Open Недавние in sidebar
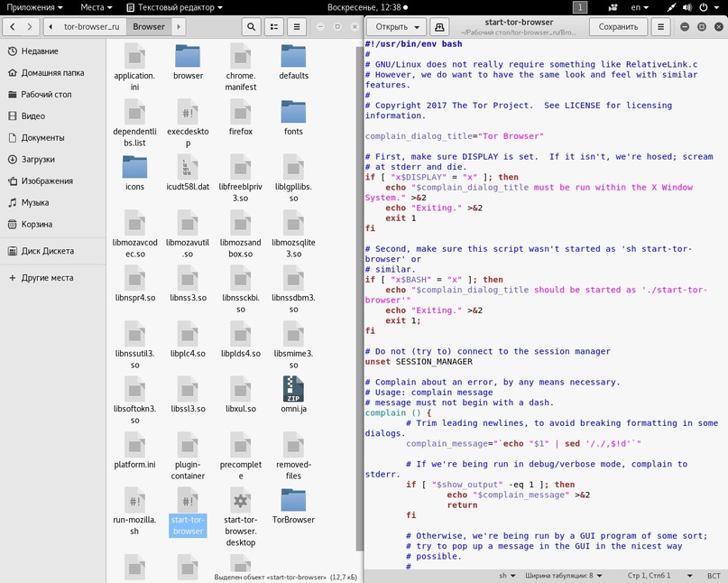 click(x=53, y=51)
